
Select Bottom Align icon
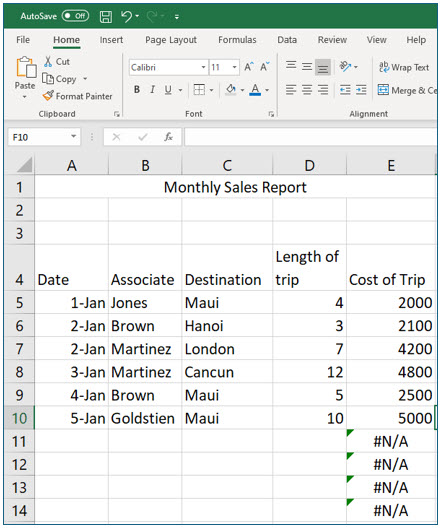(x=323, y=67)
